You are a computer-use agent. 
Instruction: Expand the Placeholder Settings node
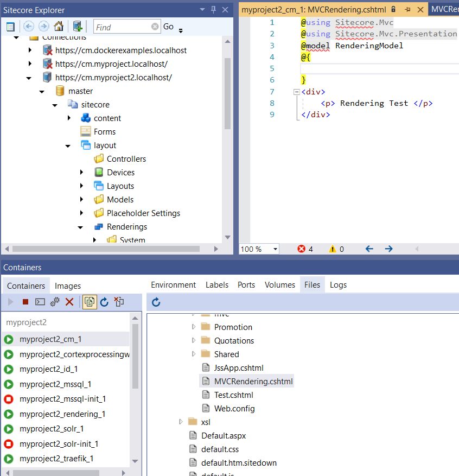(81, 213)
